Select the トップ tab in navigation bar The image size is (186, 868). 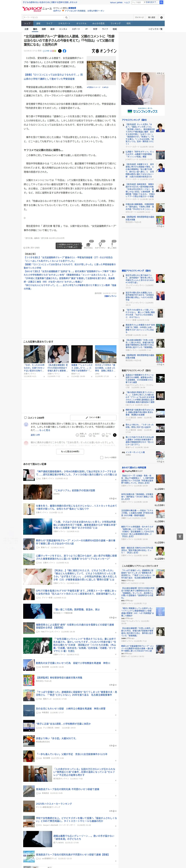pyautogui.click(x=27, y=24)
